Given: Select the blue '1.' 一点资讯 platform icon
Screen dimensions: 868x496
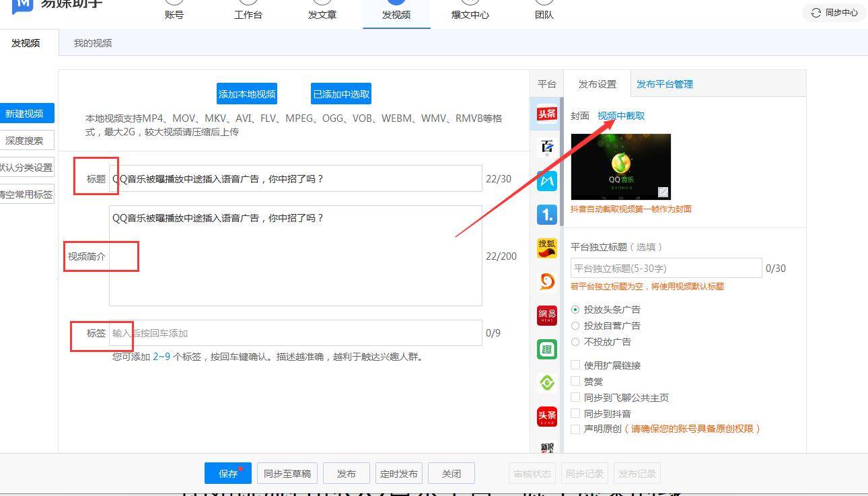Looking at the screenshot, I should click(x=547, y=215).
